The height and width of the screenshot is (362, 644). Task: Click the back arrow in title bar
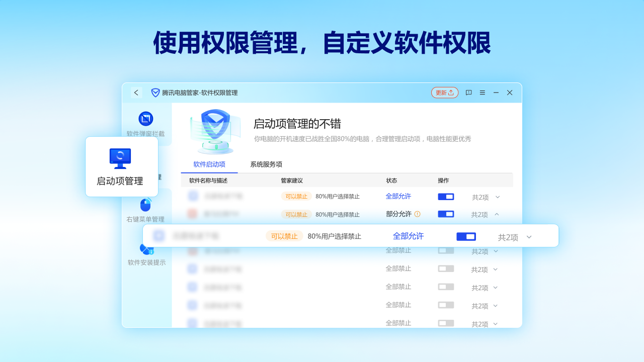click(x=136, y=93)
